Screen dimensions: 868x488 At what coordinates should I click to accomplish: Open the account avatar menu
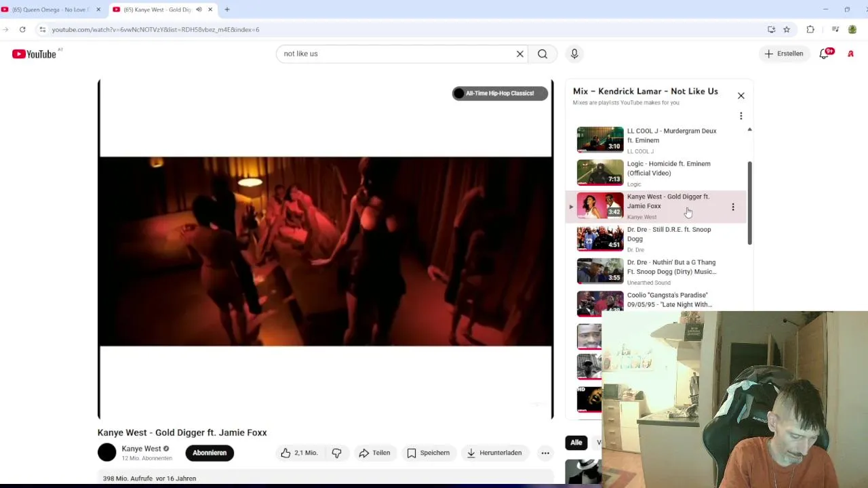pyautogui.click(x=850, y=54)
